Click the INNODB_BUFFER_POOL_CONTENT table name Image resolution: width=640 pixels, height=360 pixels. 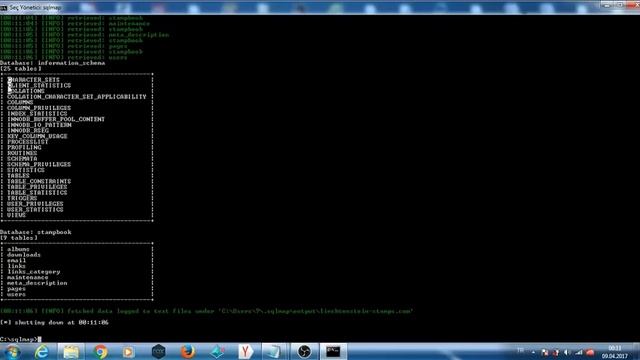[x=56, y=119]
